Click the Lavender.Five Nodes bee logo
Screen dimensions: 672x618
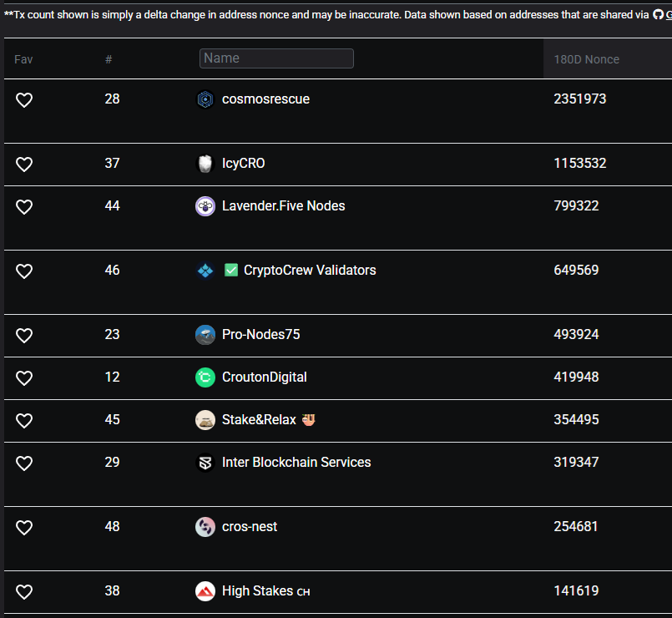(205, 206)
